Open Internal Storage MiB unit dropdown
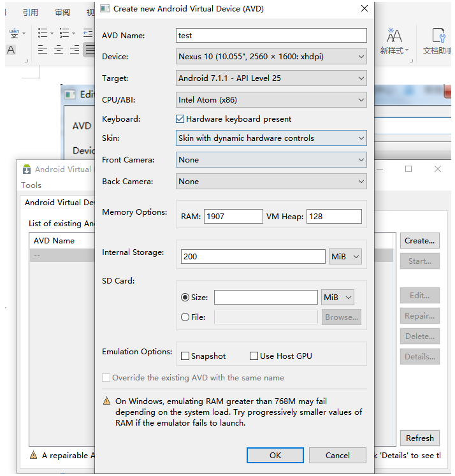This screenshot has height=476, width=455. coord(345,257)
